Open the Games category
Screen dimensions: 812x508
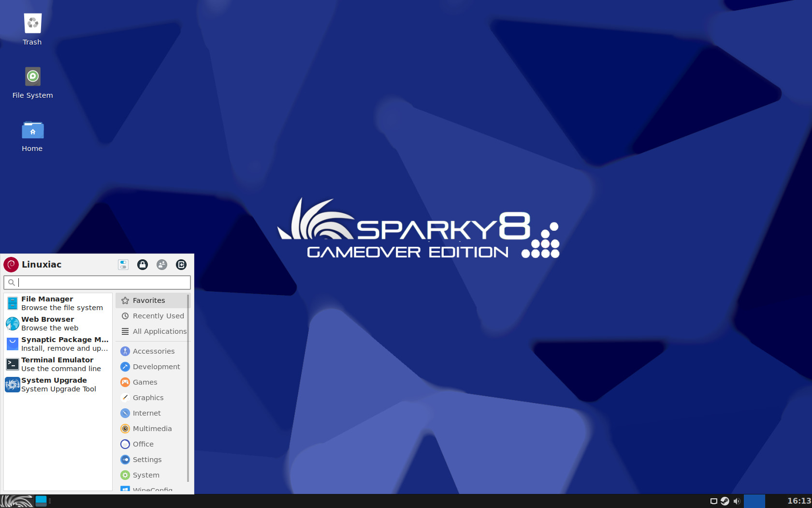click(x=152, y=382)
